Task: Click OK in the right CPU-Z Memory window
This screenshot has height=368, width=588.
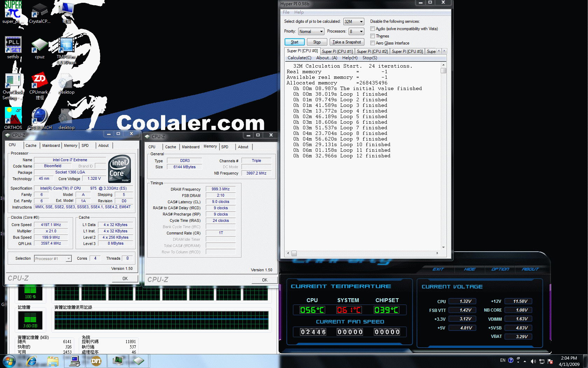Action: pos(265,280)
